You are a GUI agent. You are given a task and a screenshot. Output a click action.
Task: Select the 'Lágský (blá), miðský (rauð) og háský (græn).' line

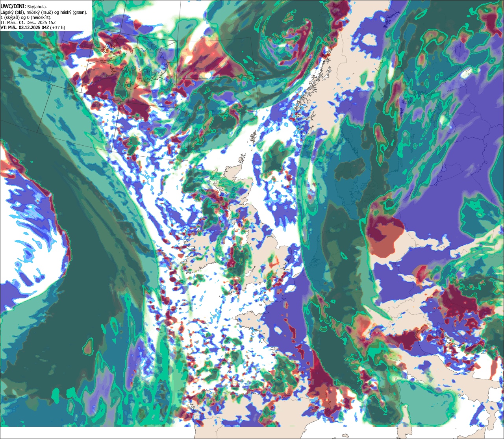[44, 12]
